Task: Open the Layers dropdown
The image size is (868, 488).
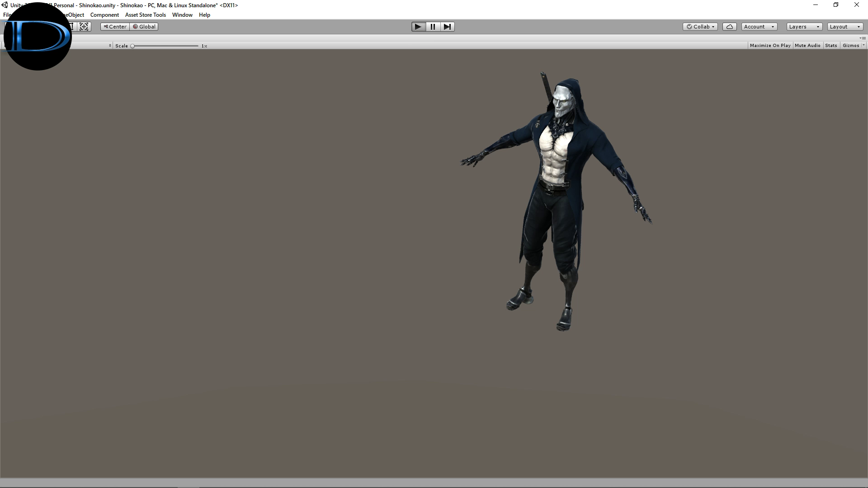Action: pos(804,27)
